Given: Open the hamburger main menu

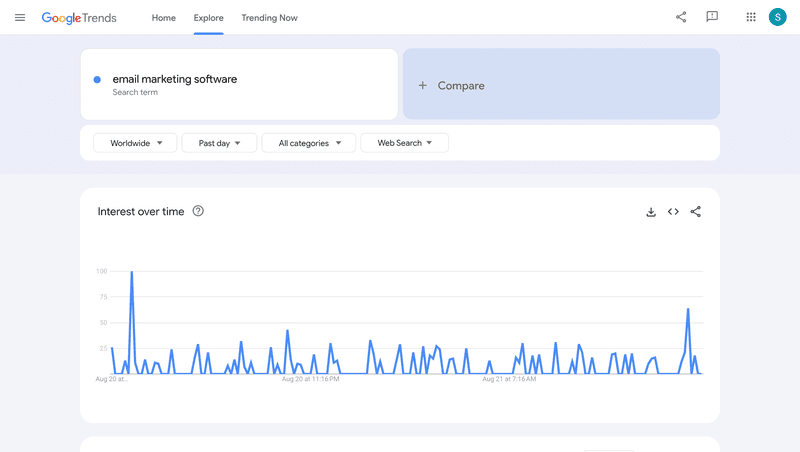Looking at the screenshot, I should pyautogui.click(x=20, y=17).
